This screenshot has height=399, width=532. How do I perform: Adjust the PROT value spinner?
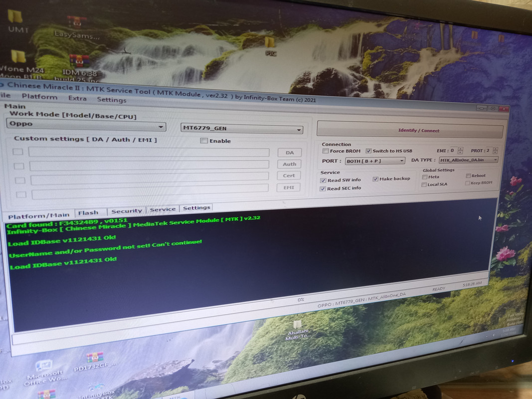tap(495, 150)
